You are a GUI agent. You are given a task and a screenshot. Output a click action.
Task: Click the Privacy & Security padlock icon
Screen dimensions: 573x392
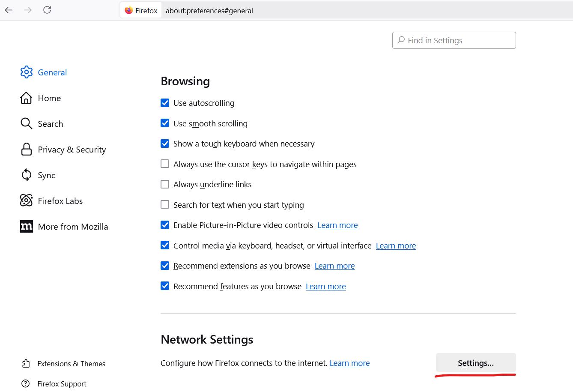click(27, 150)
